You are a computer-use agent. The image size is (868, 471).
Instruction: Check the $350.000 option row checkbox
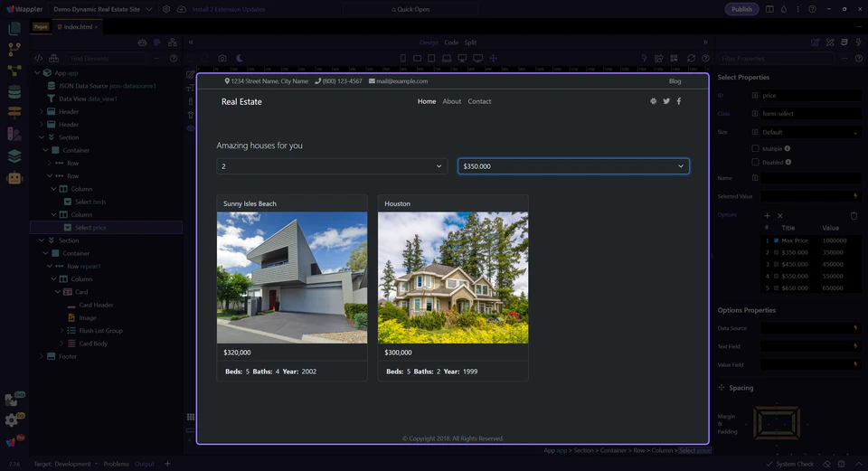(776, 252)
